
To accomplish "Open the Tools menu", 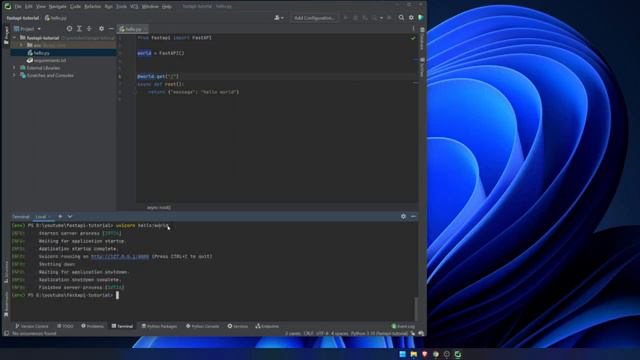I will pos(121,7).
